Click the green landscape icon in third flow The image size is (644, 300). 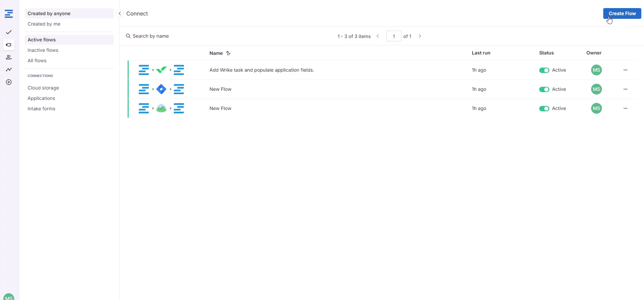tap(161, 108)
